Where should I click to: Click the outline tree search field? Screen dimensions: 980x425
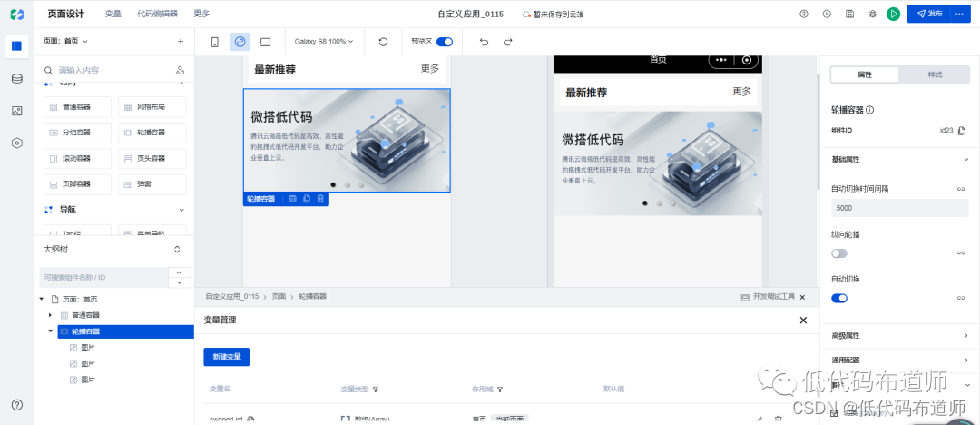(x=103, y=277)
